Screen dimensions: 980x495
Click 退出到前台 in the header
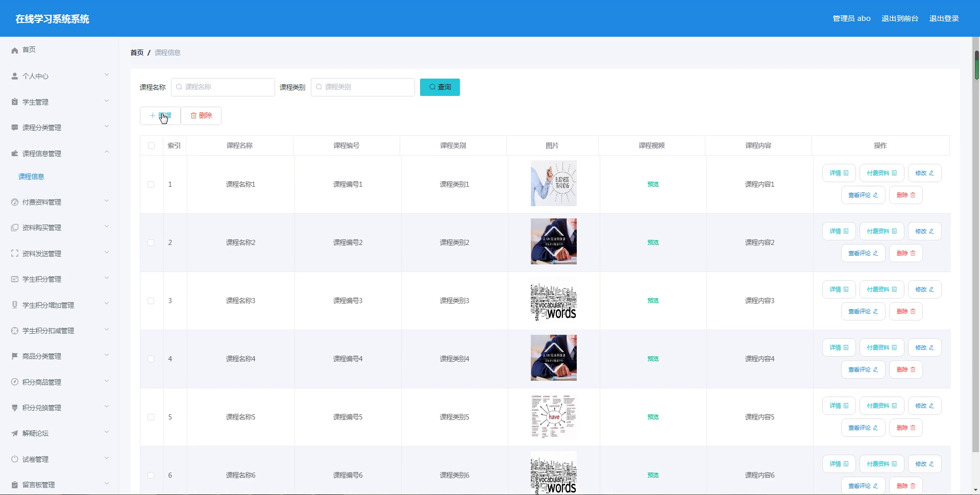point(900,18)
